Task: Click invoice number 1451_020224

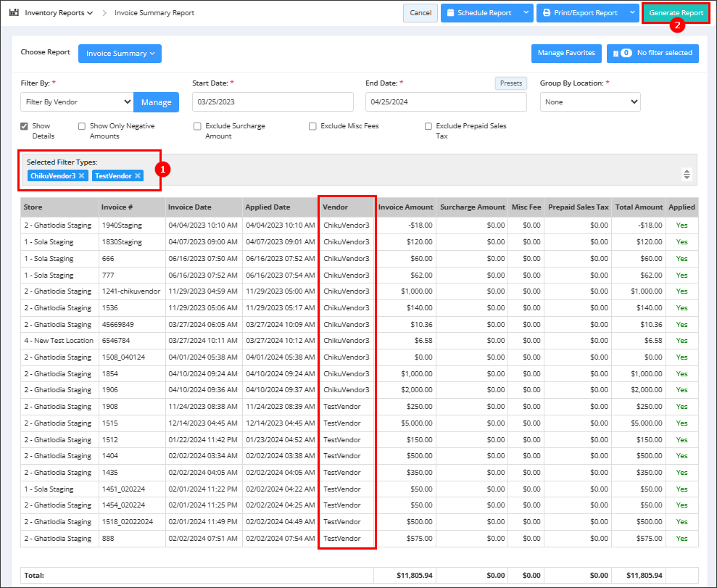Action: [123, 489]
